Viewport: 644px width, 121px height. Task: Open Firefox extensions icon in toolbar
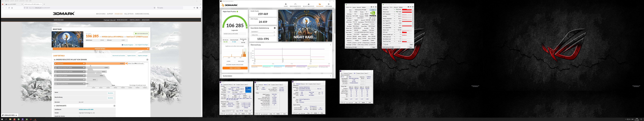197,8
